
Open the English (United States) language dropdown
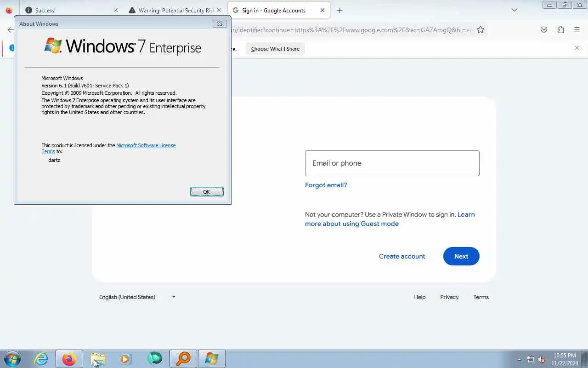[x=137, y=297]
